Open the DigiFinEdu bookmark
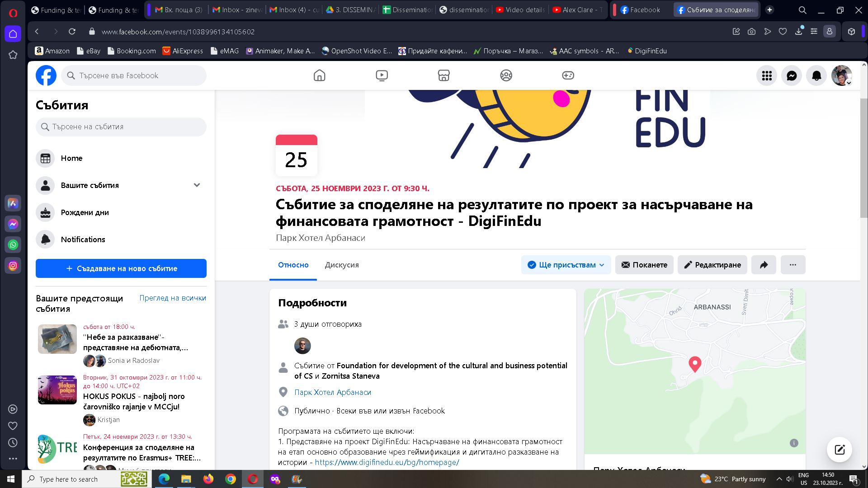 point(646,51)
